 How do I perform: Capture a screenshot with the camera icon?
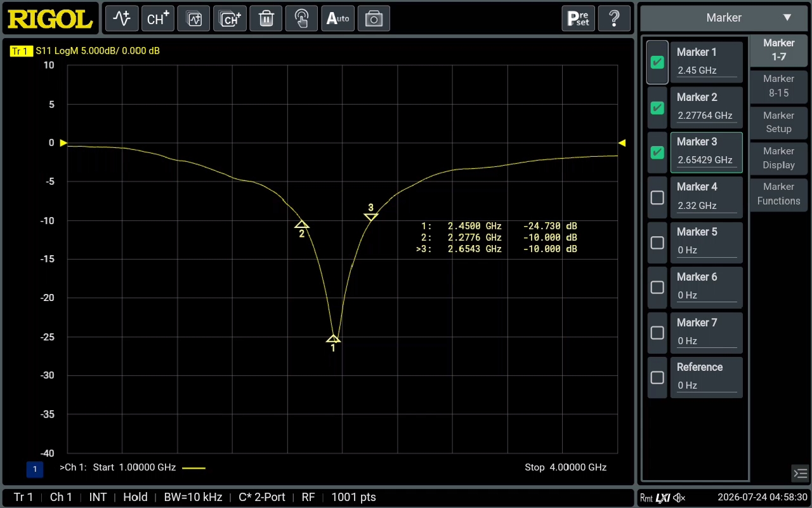point(374,18)
